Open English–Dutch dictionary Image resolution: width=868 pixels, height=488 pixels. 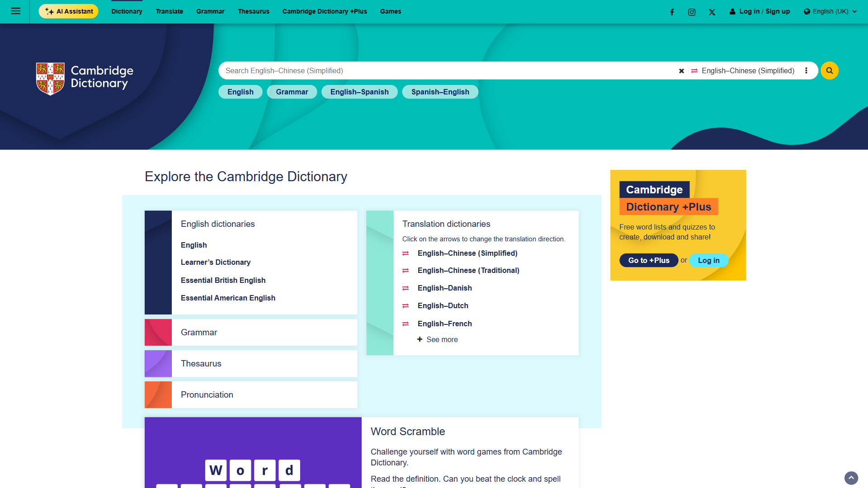pos(443,305)
